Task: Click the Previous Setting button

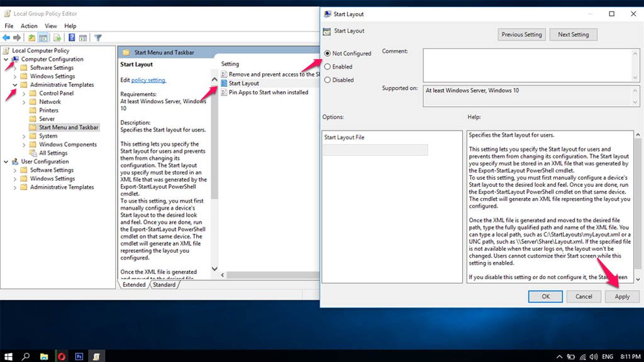Action: (521, 35)
